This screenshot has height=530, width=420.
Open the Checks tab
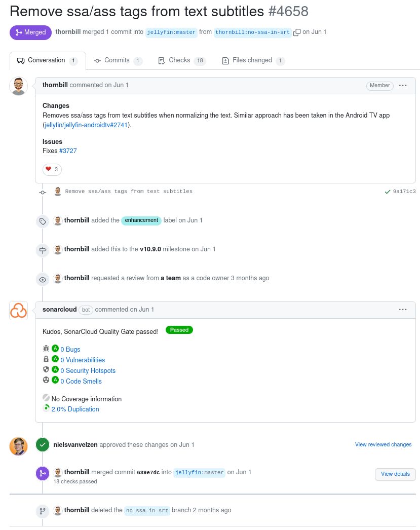point(181,60)
